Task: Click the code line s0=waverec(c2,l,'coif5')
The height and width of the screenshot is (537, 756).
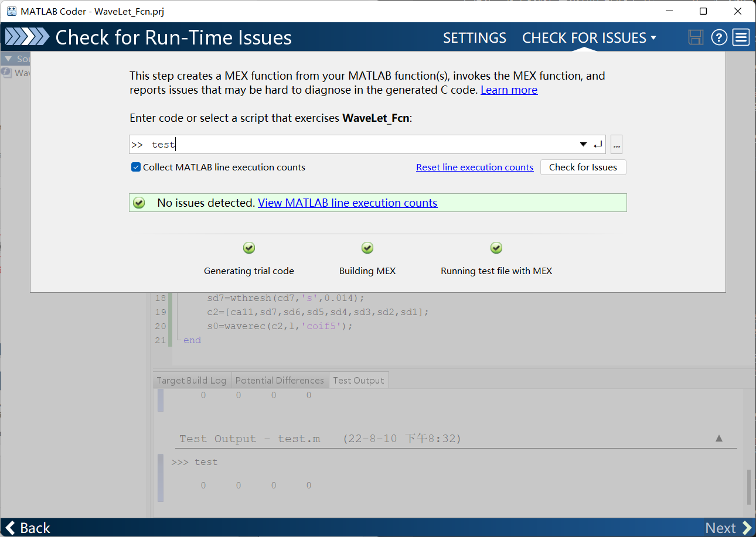Action: tap(280, 326)
